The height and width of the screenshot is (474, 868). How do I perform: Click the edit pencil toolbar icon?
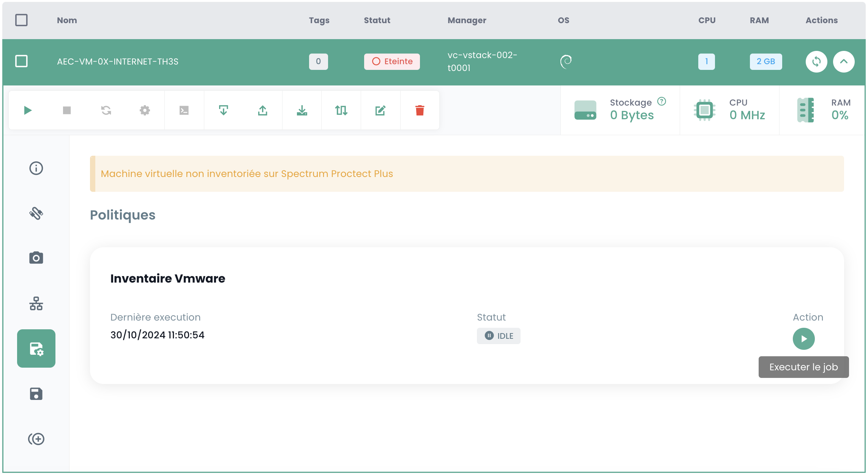tap(380, 111)
